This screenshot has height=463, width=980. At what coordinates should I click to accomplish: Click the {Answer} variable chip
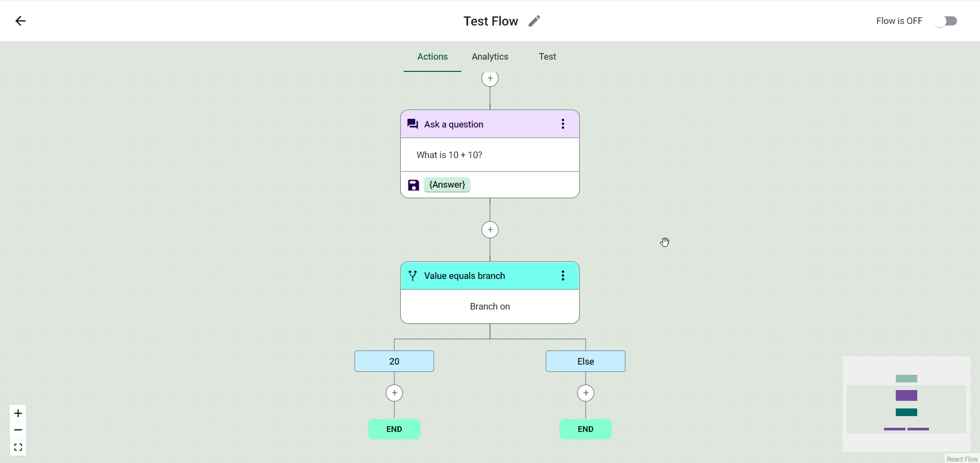point(447,185)
